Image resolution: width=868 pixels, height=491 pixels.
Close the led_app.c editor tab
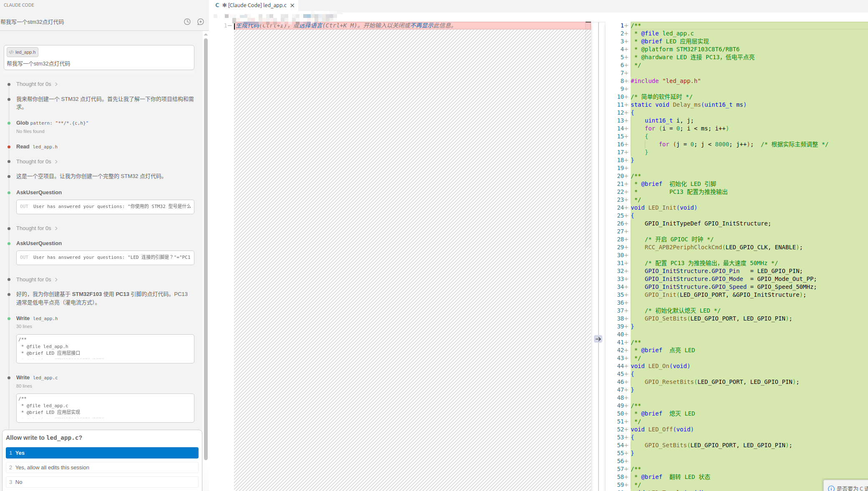point(292,5)
